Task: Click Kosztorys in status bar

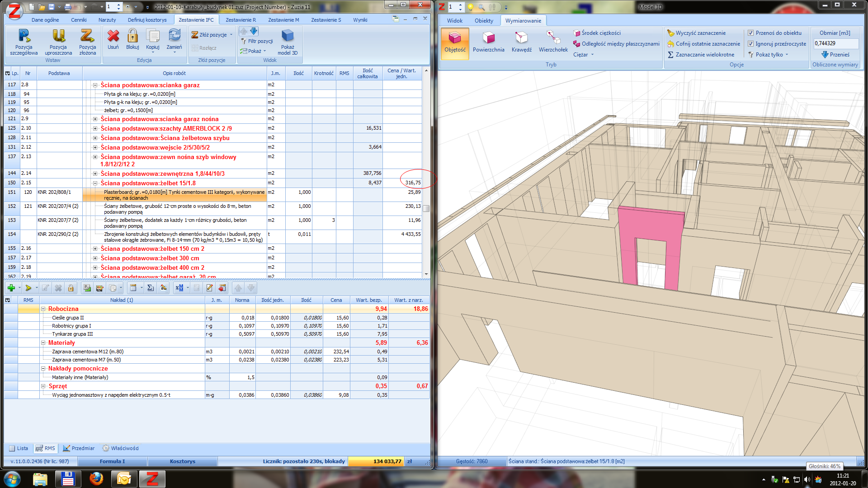Action: click(183, 462)
